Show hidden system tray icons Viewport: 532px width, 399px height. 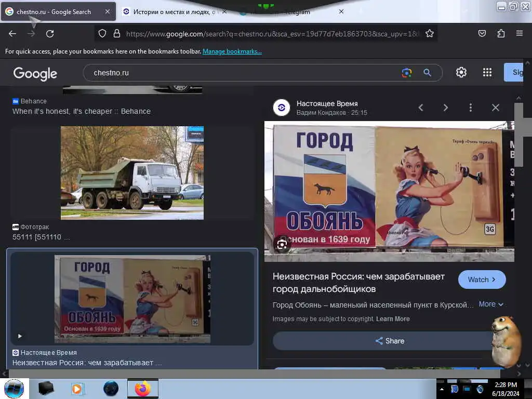click(442, 389)
